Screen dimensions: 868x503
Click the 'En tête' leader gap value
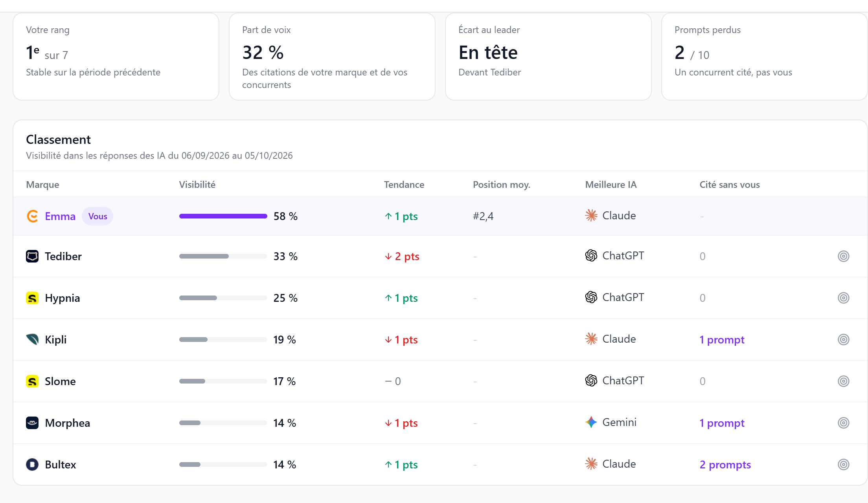click(x=488, y=52)
